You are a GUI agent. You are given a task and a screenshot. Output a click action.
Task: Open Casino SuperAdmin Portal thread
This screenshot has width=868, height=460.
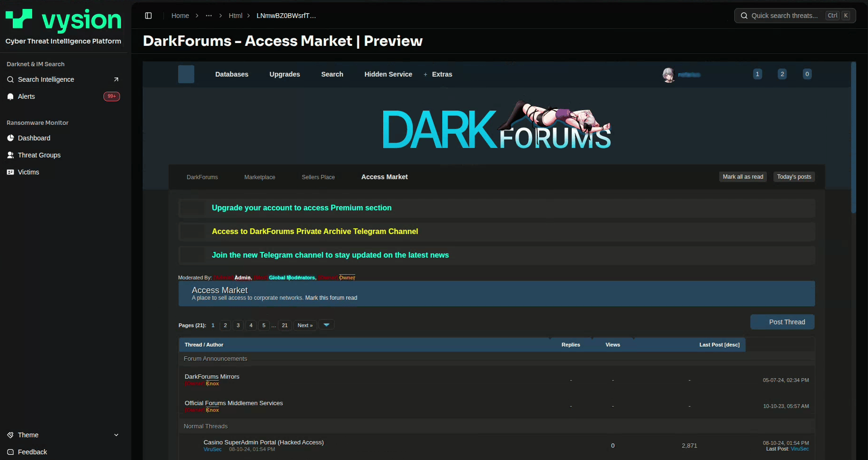click(x=264, y=443)
